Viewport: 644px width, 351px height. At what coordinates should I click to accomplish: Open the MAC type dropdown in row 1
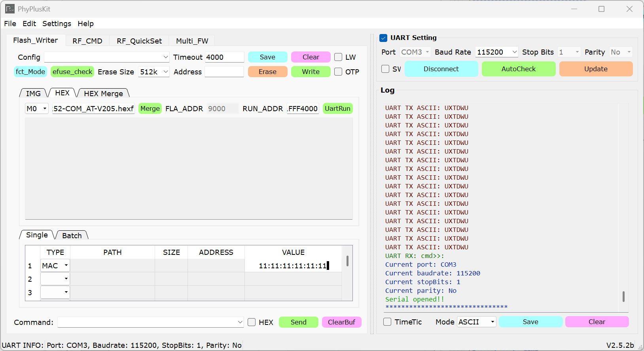(x=55, y=266)
